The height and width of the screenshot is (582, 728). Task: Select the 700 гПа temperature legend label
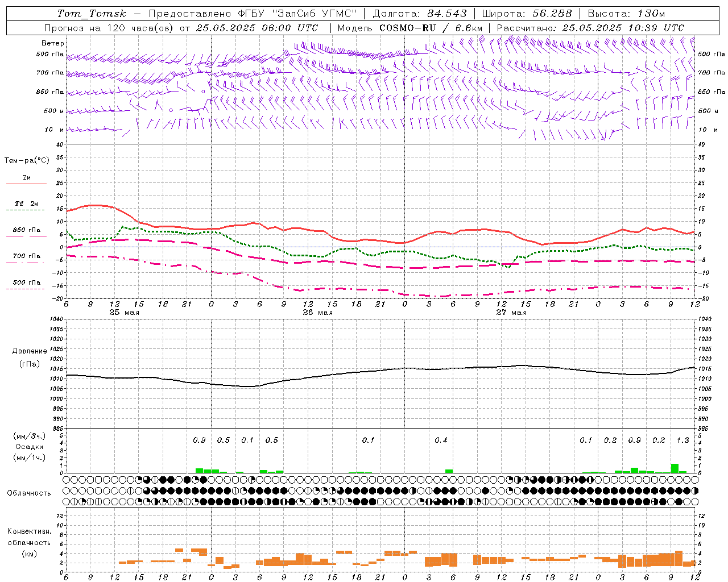pyautogui.click(x=27, y=256)
